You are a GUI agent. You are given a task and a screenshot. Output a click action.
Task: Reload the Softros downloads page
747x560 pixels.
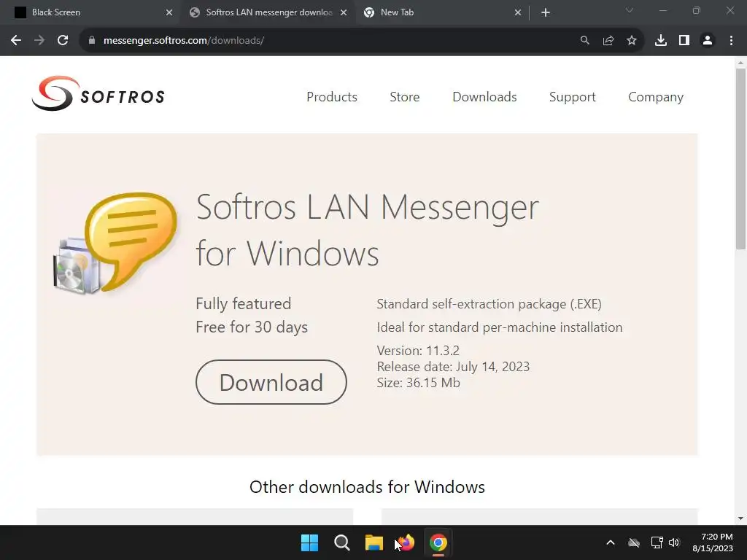click(x=63, y=41)
